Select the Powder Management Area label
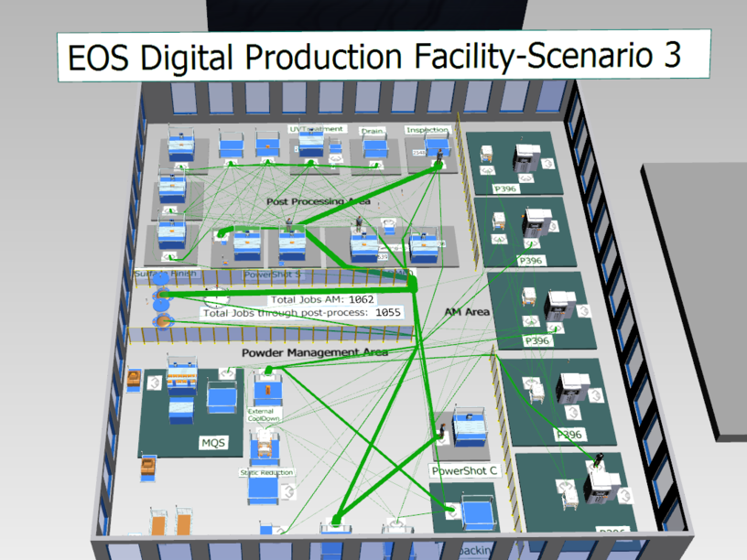The image size is (747, 560). coord(315,353)
